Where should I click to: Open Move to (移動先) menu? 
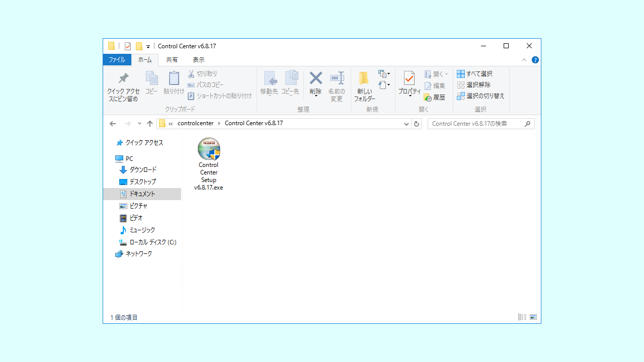coord(269,83)
